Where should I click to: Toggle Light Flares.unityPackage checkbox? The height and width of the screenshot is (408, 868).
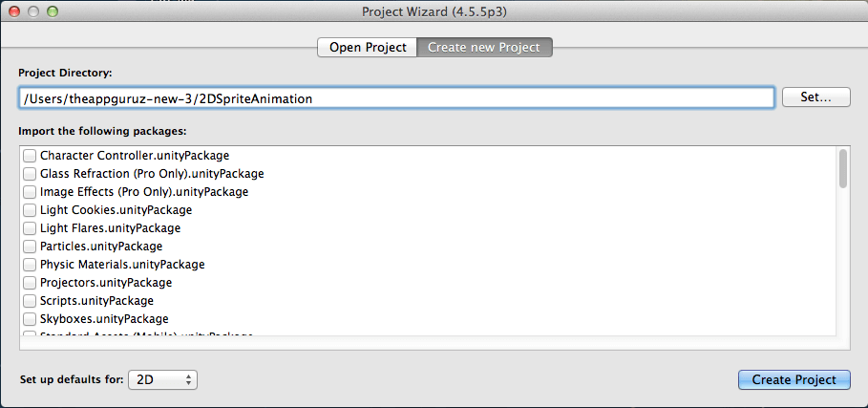tap(30, 228)
